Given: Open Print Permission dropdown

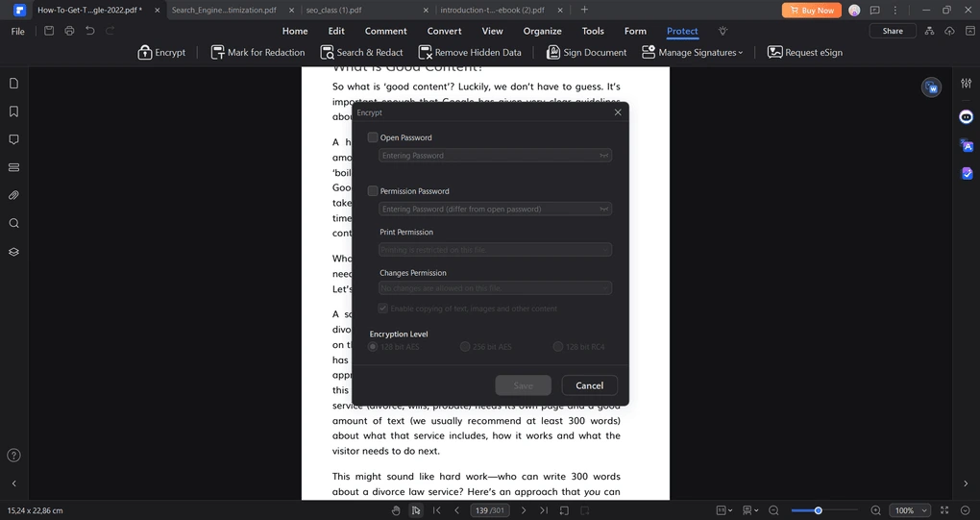Looking at the screenshot, I should 495,250.
